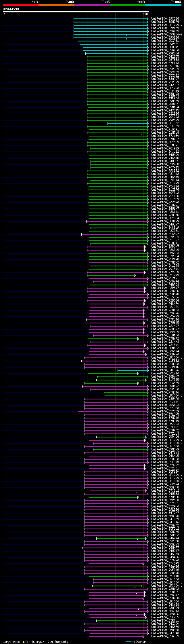184x644 pixels.
Task: Click the UniRef100_Q10LR9 label
Action: pyautogui.click(x=165, y=82)
